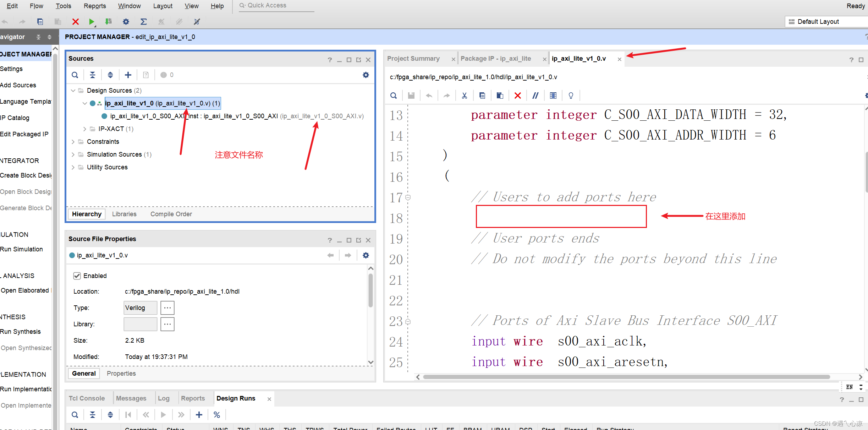The width and height of the screenshot is (868, 430).
Task: Click the search icon in Sources panel
Action: (x=75, y=75)
